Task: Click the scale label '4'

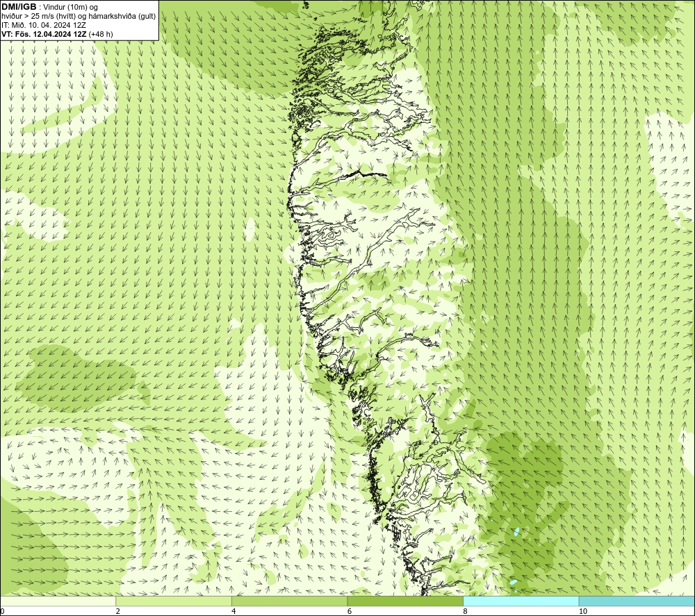Action: 234,612
